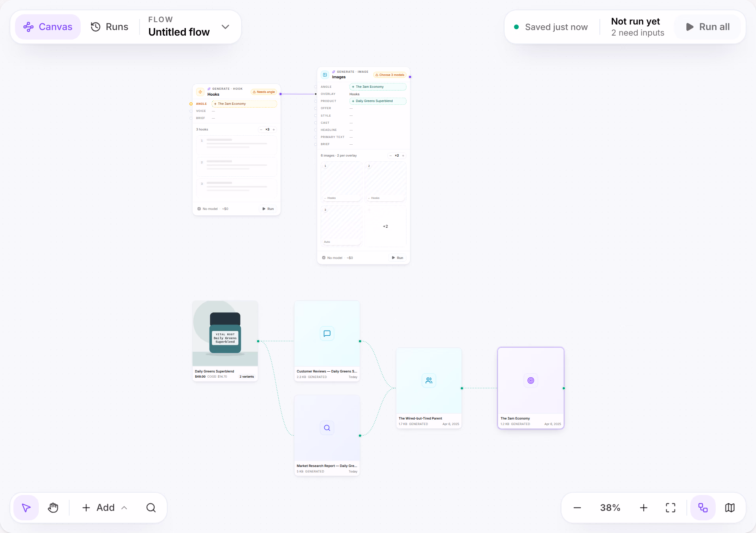
Task: Click the chat bubble icon on Customer Reviews card
Action: tap(327, 334)
